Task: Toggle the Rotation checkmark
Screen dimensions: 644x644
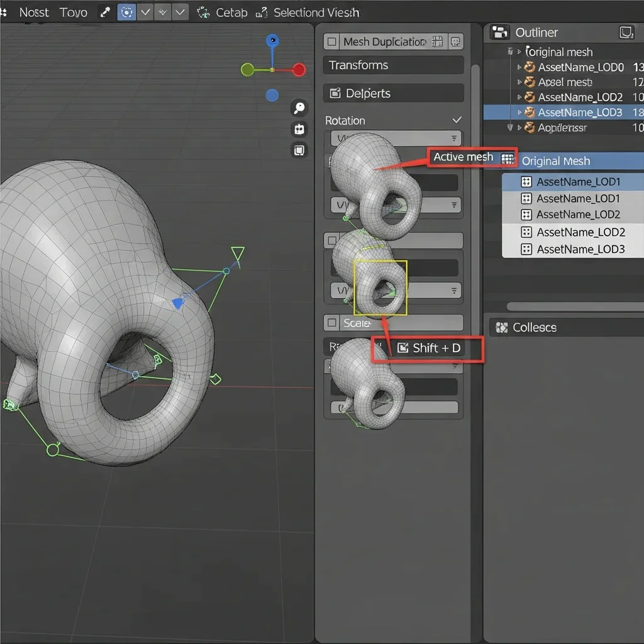Action: coord(457,120)
